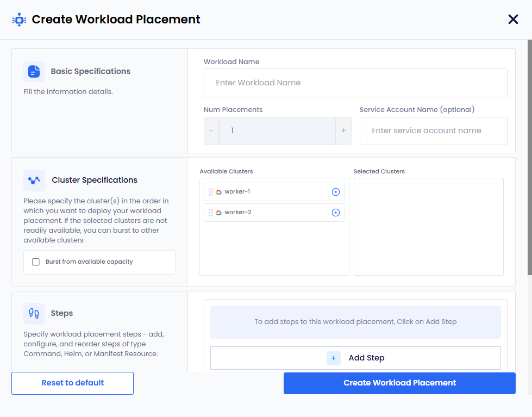532x417 pixels.
Task: Click the Num Placements value field
Action: 277,131
